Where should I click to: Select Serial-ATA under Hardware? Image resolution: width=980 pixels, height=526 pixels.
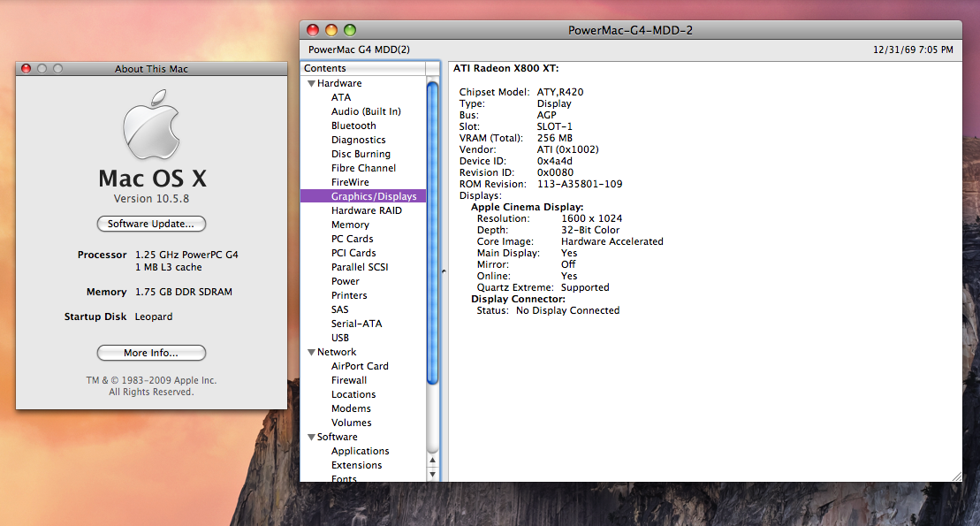tap(355, 323)
